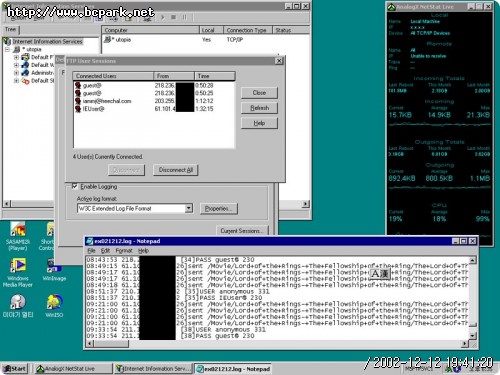Viewport: 500px width, 375px height.
Task: Click the Disconnect All button
Action: (175, 170)
